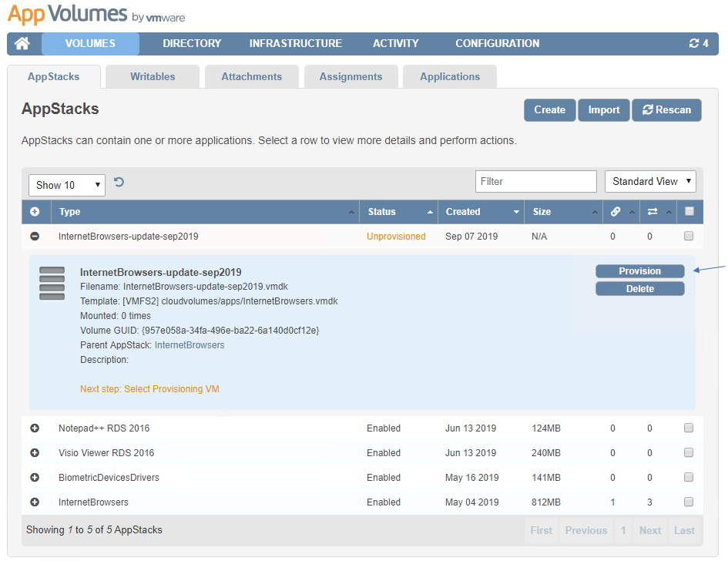Tick the select-all checkbox in table header
This screenshot has height=561, width=728.
pos(689,212)
